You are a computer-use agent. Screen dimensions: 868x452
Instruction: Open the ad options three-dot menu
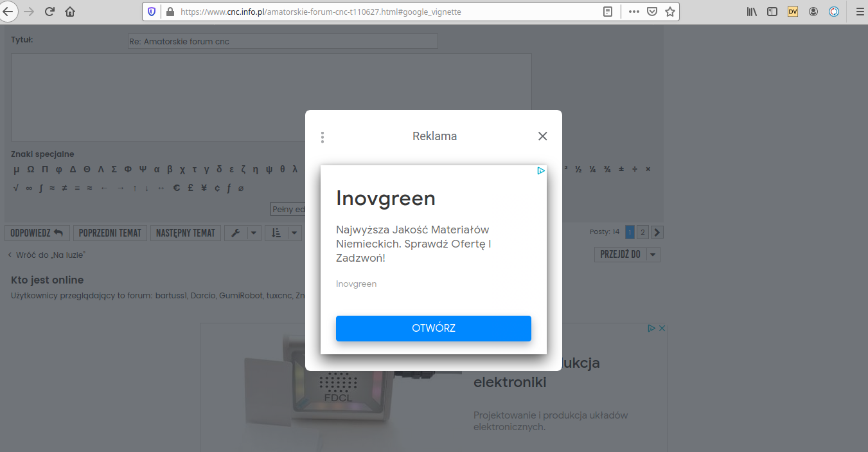[x=323, y=137]
